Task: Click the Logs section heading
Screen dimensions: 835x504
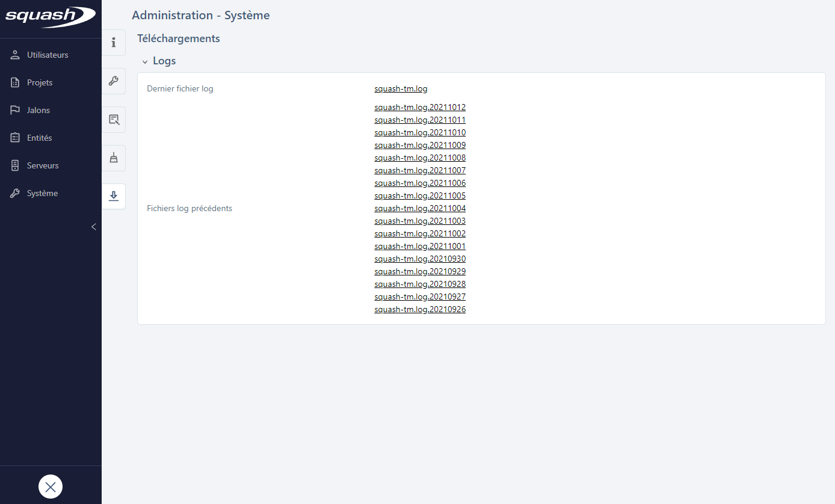Action: 164,61
